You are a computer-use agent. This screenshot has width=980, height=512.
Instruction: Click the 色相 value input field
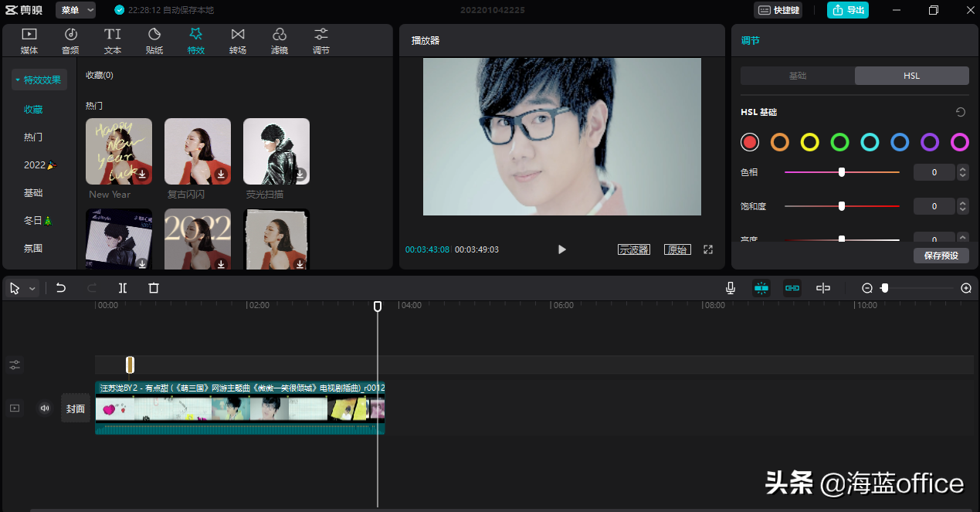point(934,172)
